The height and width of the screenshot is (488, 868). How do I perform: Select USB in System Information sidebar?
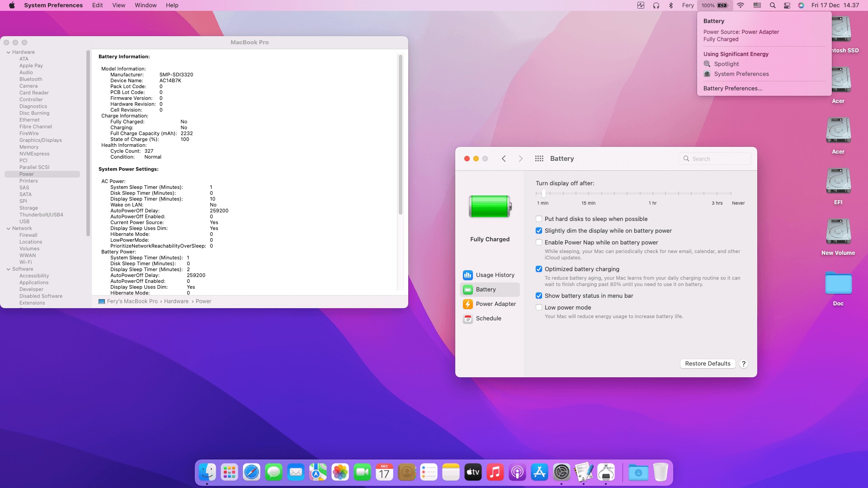(24, 221)
